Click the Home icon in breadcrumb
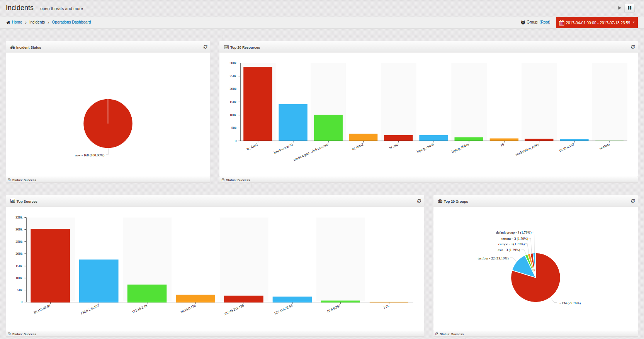644x339 pixels. (8, 22)
